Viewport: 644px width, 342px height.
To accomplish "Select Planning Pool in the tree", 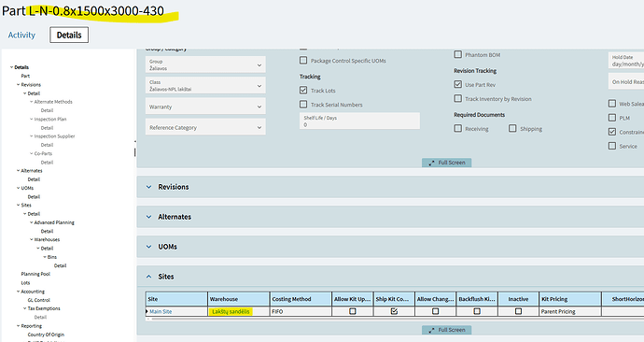I will [35, 274].
